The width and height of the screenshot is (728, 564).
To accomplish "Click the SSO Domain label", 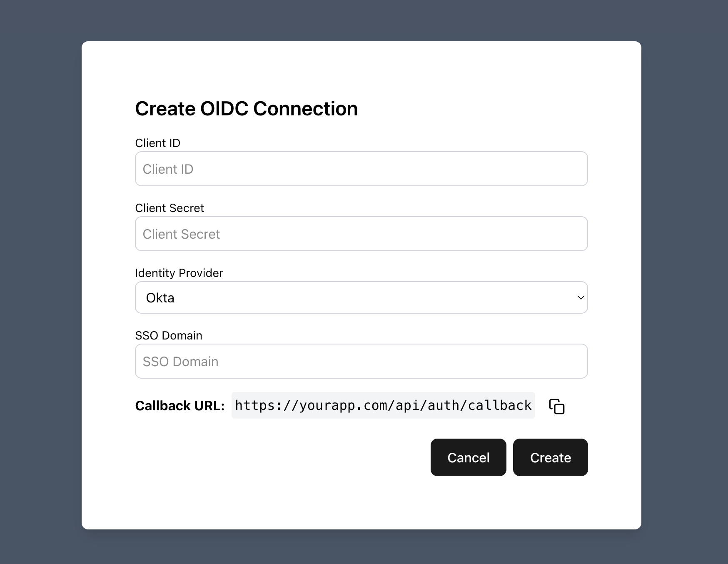I will (168, 335).
